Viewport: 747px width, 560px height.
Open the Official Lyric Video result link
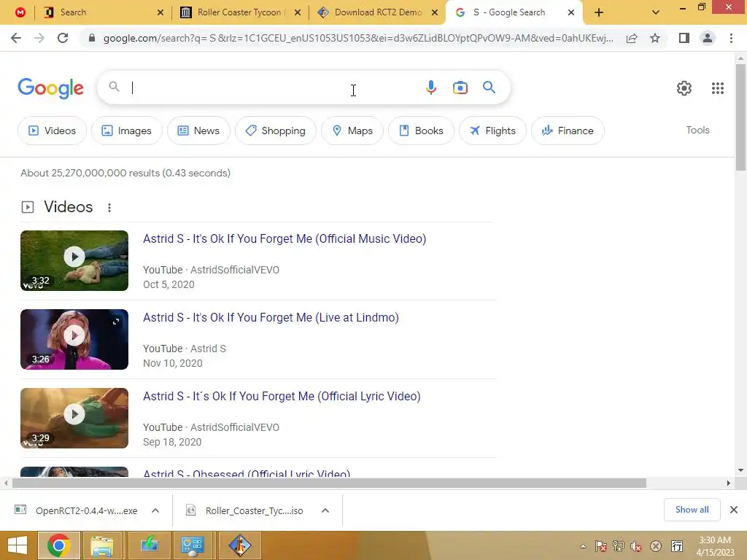coord(282,396)
